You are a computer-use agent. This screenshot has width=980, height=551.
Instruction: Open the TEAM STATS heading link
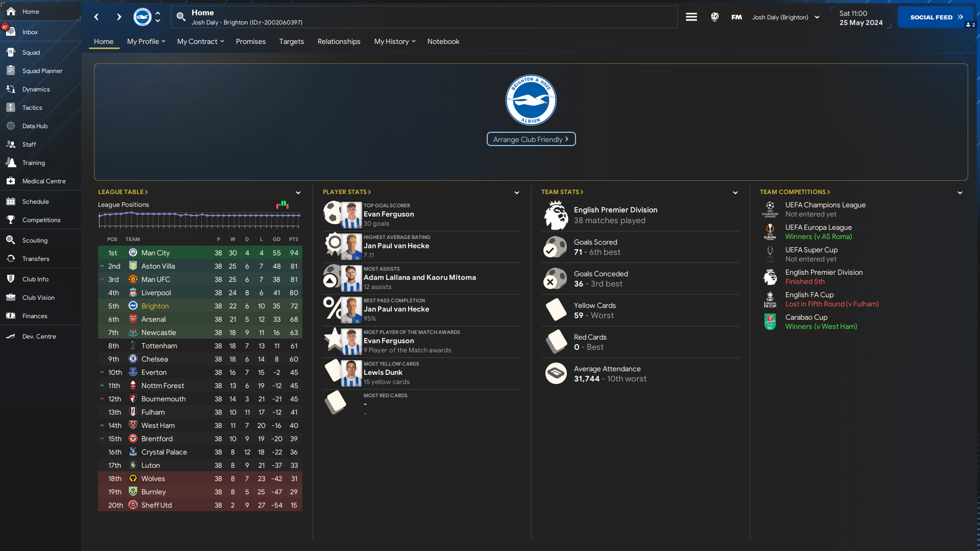562,192
